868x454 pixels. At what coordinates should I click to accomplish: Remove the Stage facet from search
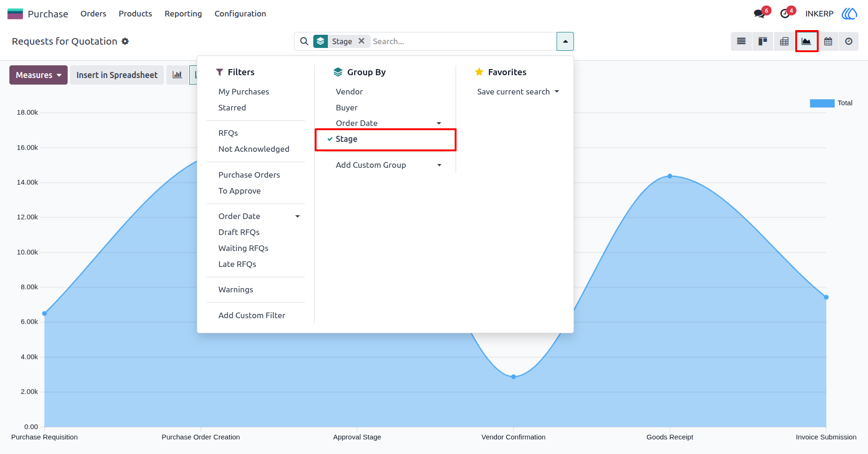(361, 41)
